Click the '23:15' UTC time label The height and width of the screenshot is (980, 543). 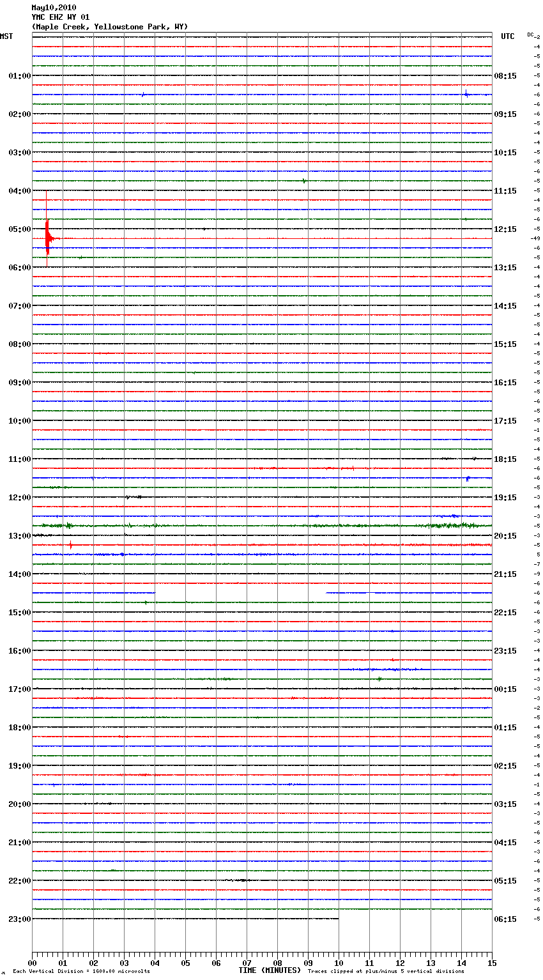(505, 651)
